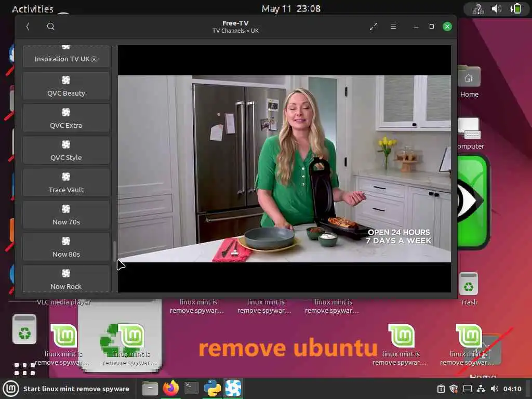Click the channel list scrollbar
The width and height of the screenshot is (532, 399).
(x=115, y=251)
